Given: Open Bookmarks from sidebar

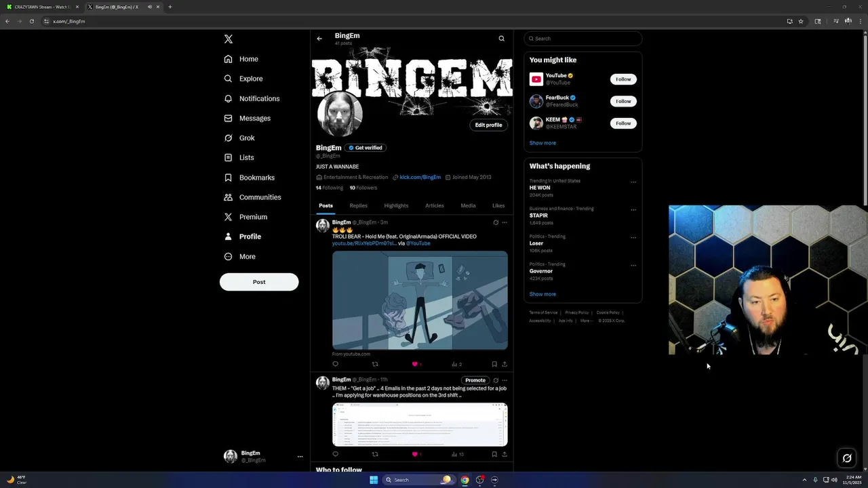Looking at the screenshot, I should 249,178.
